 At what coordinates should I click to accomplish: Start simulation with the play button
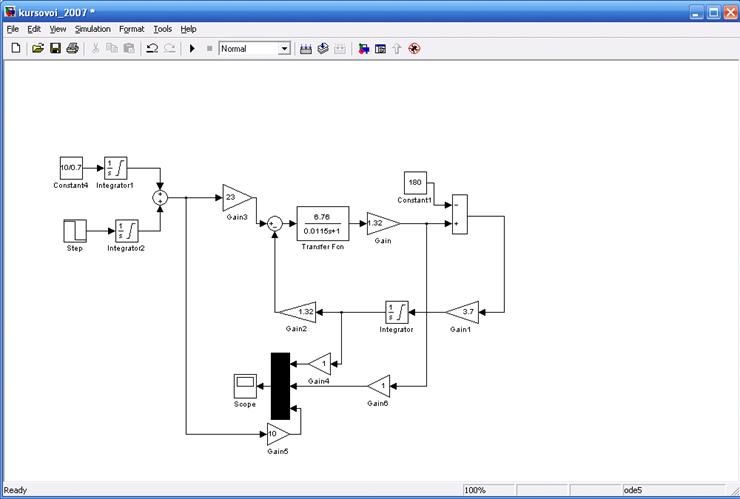click(x=191, y=48)
